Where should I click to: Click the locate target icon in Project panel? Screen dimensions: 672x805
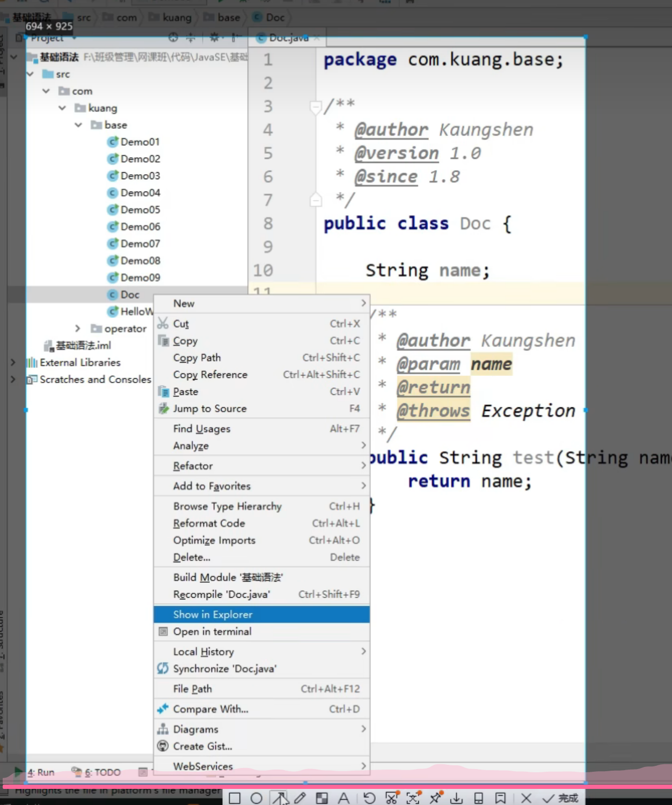[173, 38]
